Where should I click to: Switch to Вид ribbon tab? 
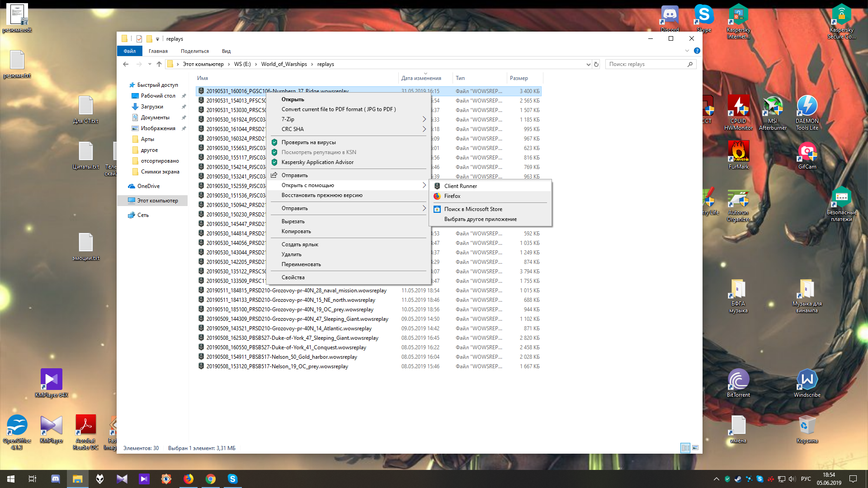coord(226,51)
